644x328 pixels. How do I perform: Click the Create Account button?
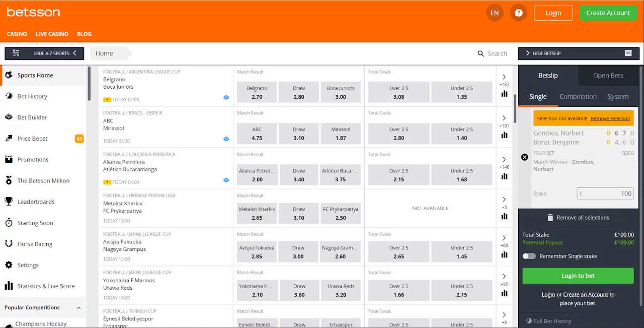point(608,13)
